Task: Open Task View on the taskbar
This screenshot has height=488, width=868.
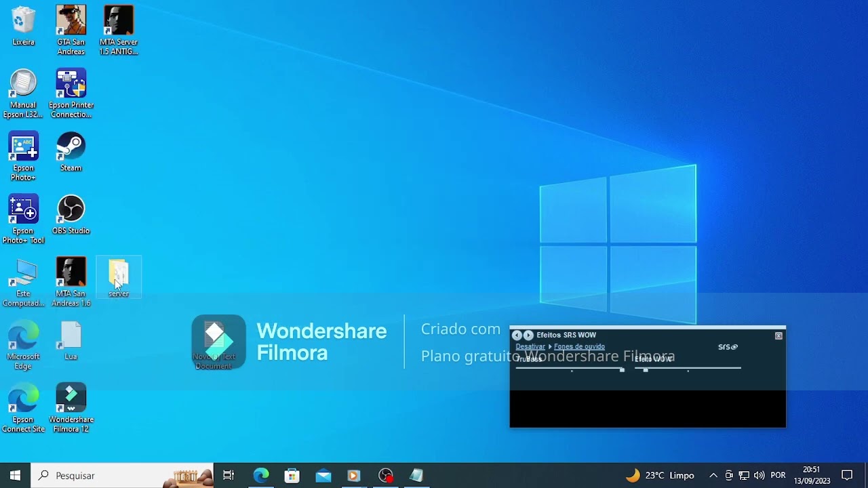Action: coord(229,475)
